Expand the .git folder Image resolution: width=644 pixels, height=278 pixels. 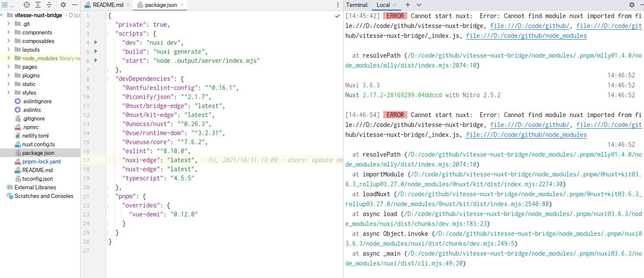tap(9, 24)
